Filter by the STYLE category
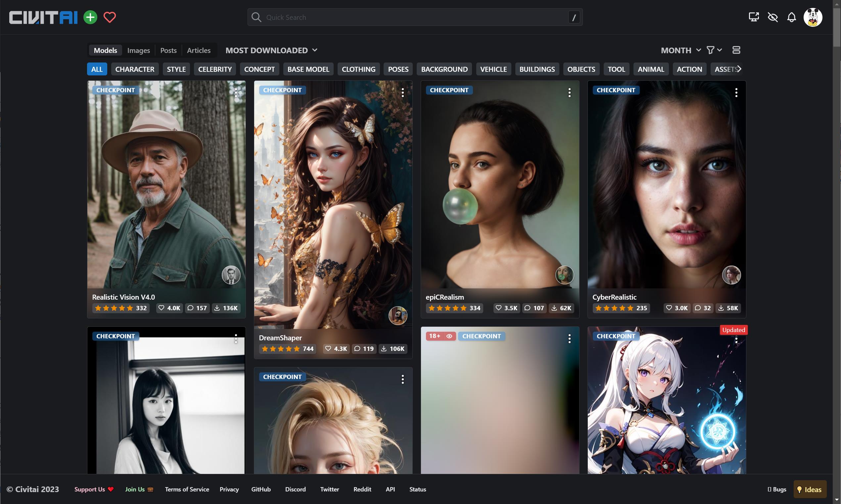Image resolution: width=841 pixels, height=504 pixels. 176,69
